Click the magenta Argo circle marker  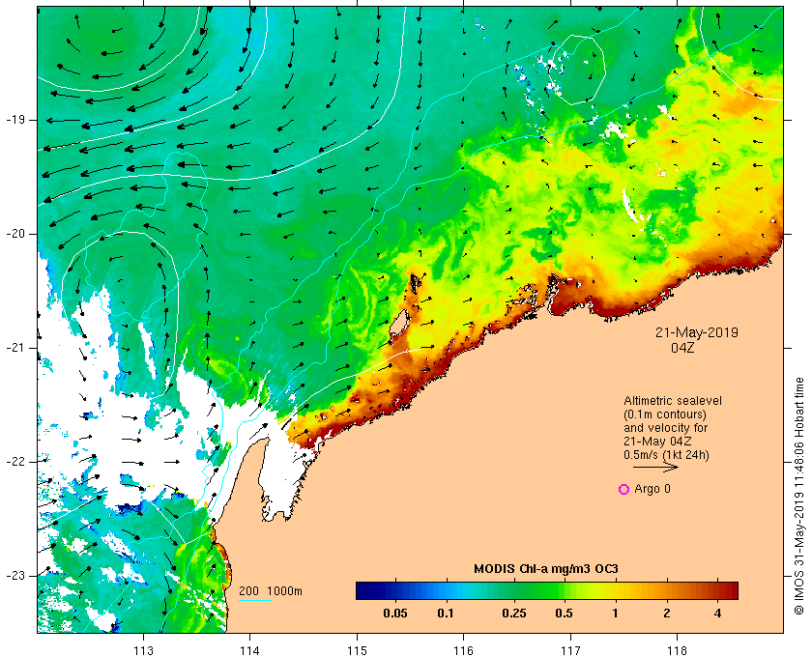[x=624, y=489]
